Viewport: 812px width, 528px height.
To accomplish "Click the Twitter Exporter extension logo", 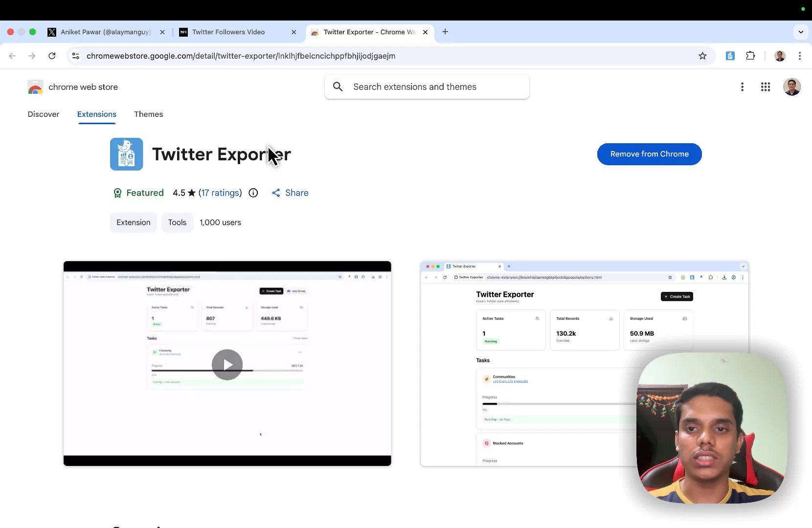I will tap(127, 154).
